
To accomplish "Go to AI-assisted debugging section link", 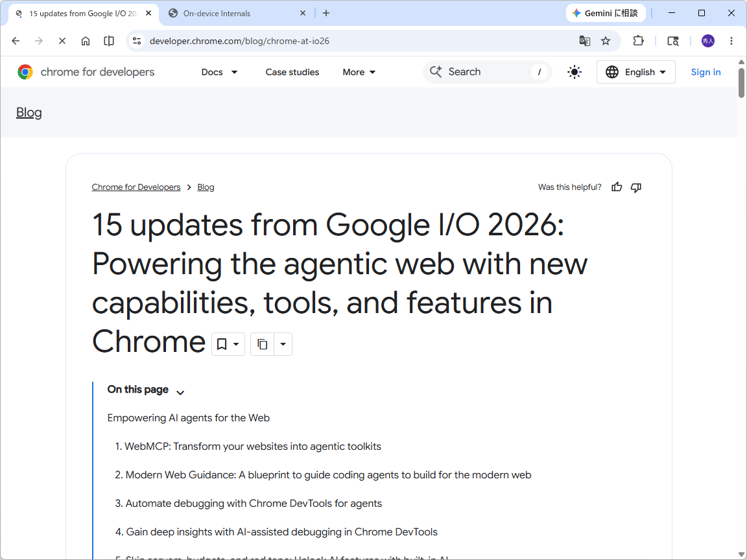I will pos(276,532).
